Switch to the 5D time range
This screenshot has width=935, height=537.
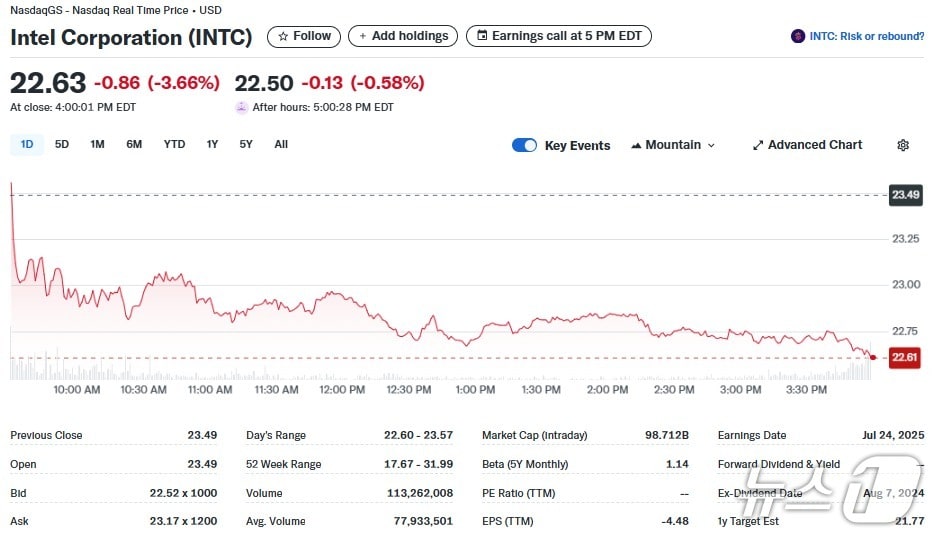pyautogui.click(x=62, y=144)
